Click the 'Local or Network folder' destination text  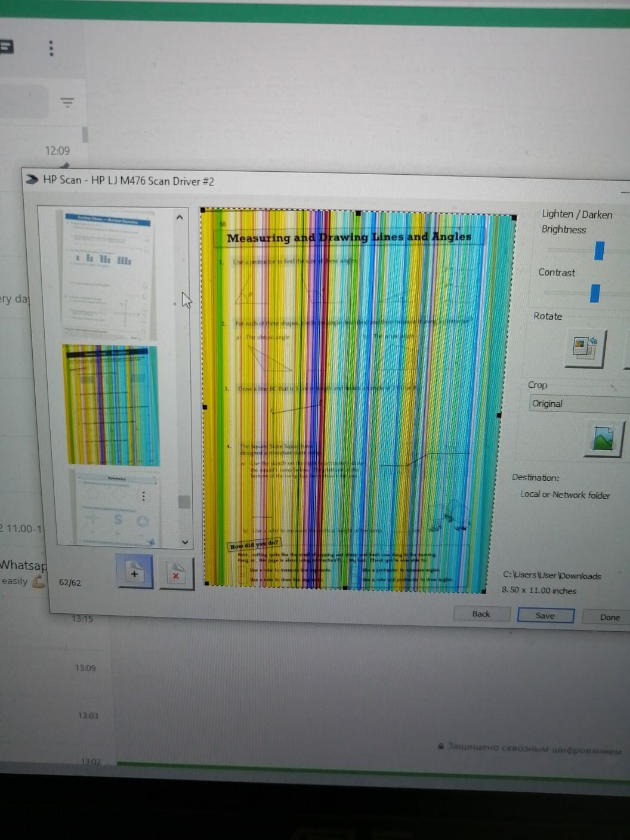564,495
